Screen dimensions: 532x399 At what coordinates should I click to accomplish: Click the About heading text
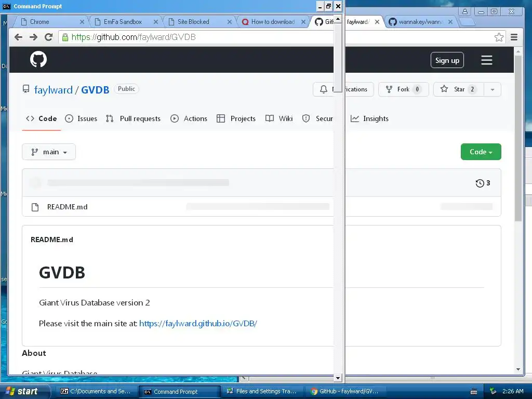[x=34, y=353]
